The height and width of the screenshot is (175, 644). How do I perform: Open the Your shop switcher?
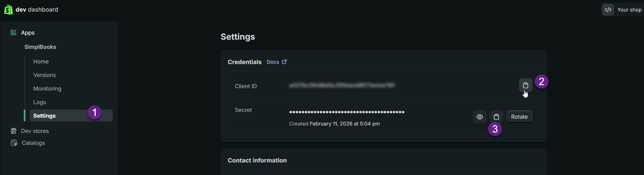tap(629, 10)
